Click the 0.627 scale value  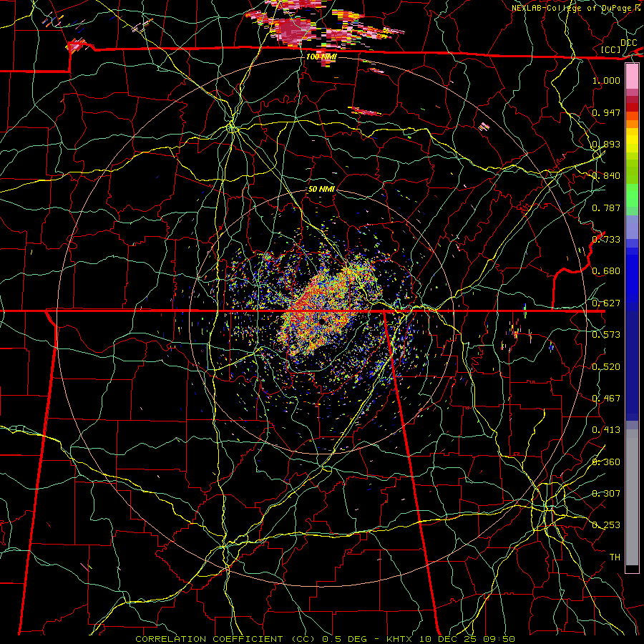(x=606, y=303)
